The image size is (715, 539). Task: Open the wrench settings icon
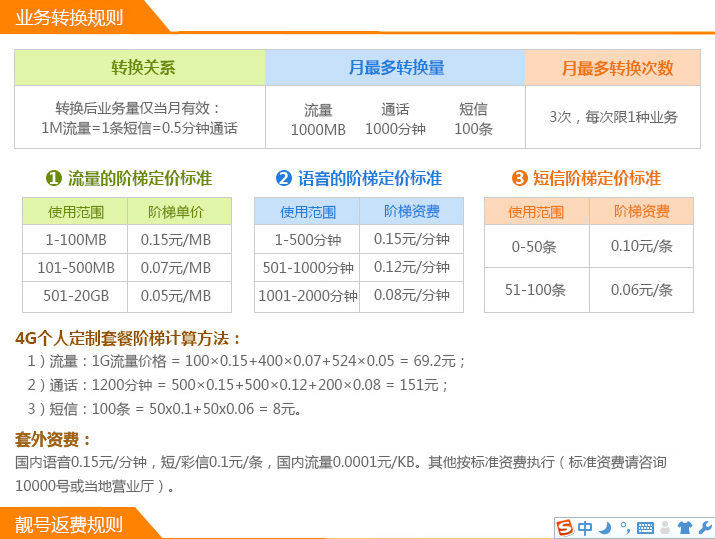click(x=704, y=528)
